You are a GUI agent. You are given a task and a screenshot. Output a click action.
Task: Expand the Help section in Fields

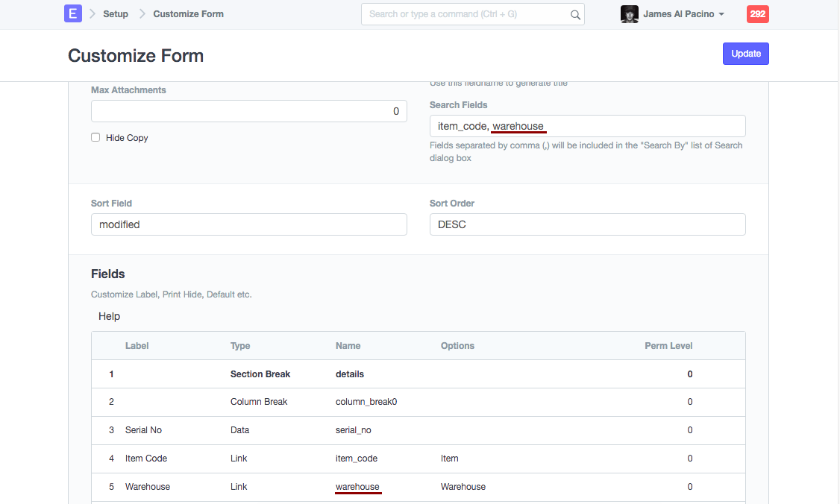pos(109,316)
